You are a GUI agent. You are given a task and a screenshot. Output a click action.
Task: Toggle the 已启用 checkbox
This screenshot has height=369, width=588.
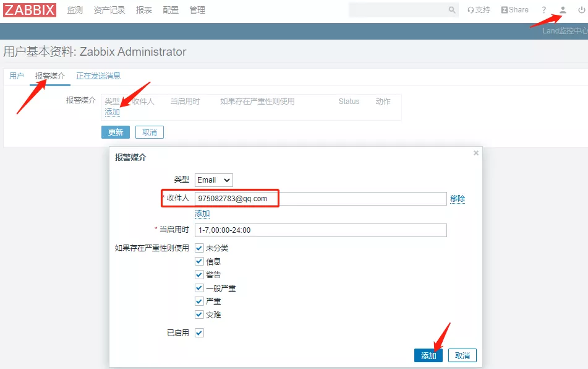(x=199, y=332)
